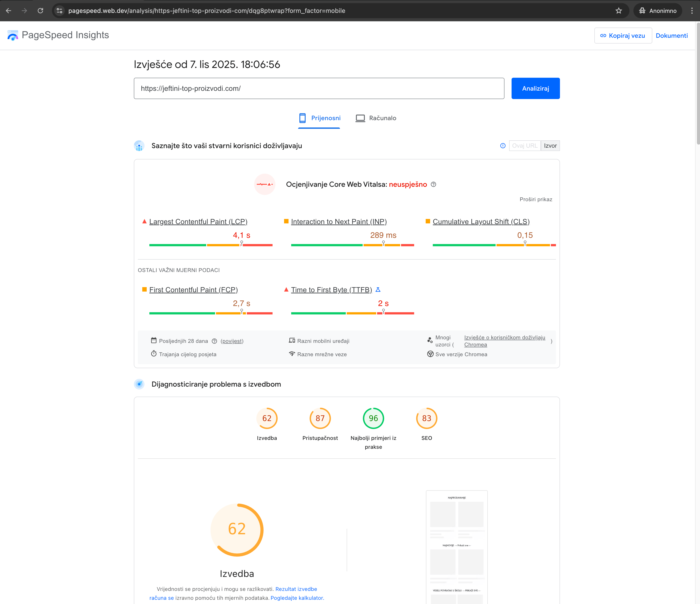Click the Kopiraj vezu button
This screenshot has width=700, height=604.
click(x=623, y=36)
